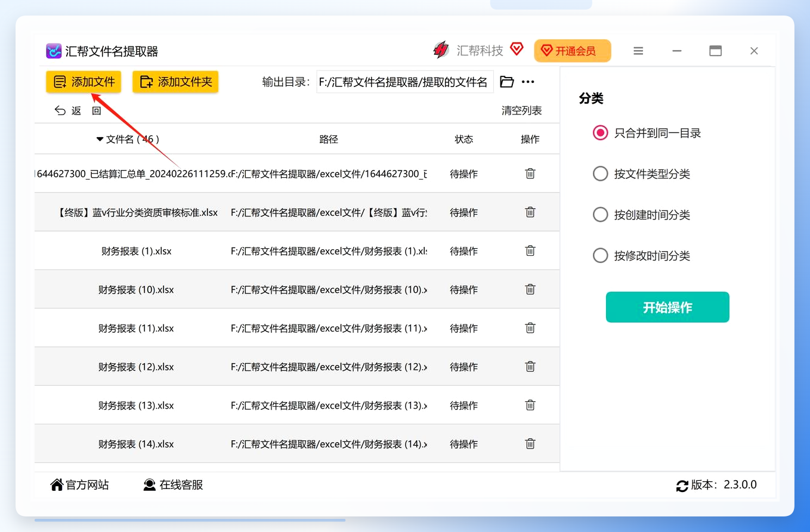810x532 pixels.
Task: Select 只合并到同一目录 radio option
Action: click(600, 133)
